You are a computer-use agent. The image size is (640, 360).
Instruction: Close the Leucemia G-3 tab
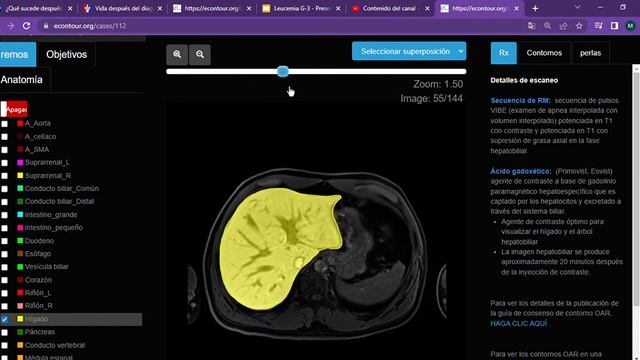click(338, 8)
